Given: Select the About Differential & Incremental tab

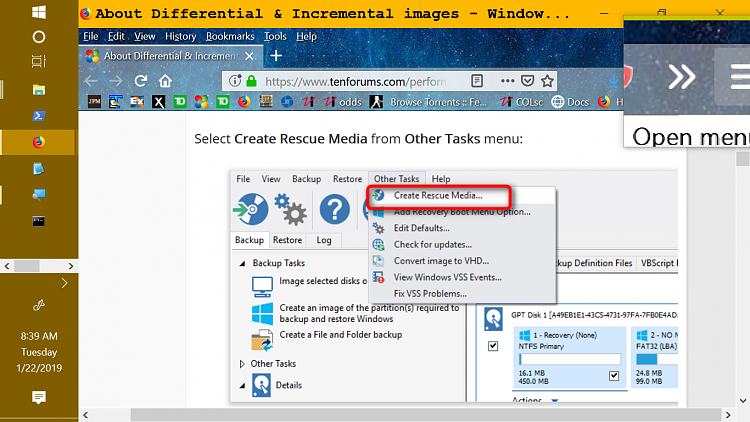Looking at the screenshot, I should (x=171, y=56).
